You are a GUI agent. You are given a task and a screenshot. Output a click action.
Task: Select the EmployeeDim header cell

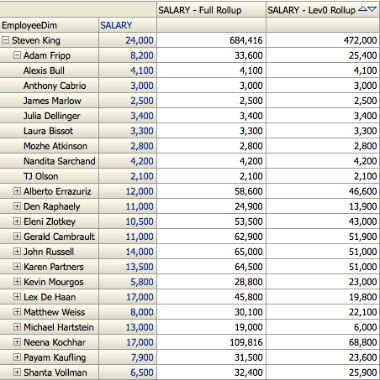point(49,25)
